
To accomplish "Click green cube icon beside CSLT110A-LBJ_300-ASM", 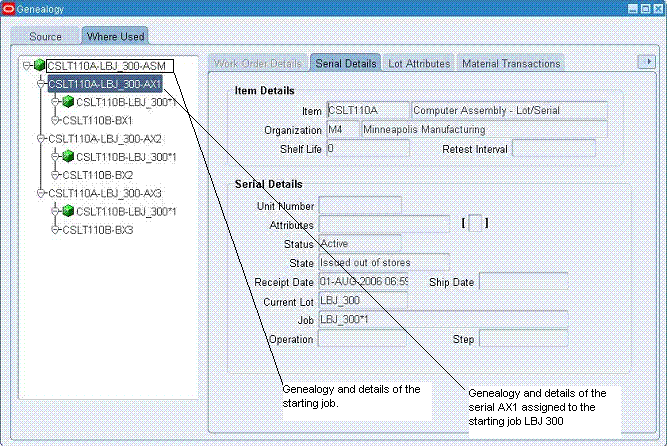I will (x=40, y=65).
